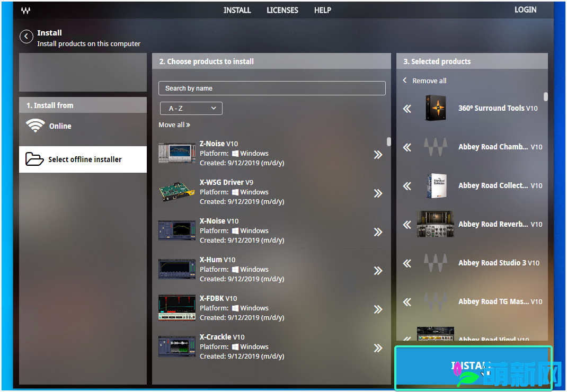
Task: Click the Install page heading
Action: click(49, 33)
